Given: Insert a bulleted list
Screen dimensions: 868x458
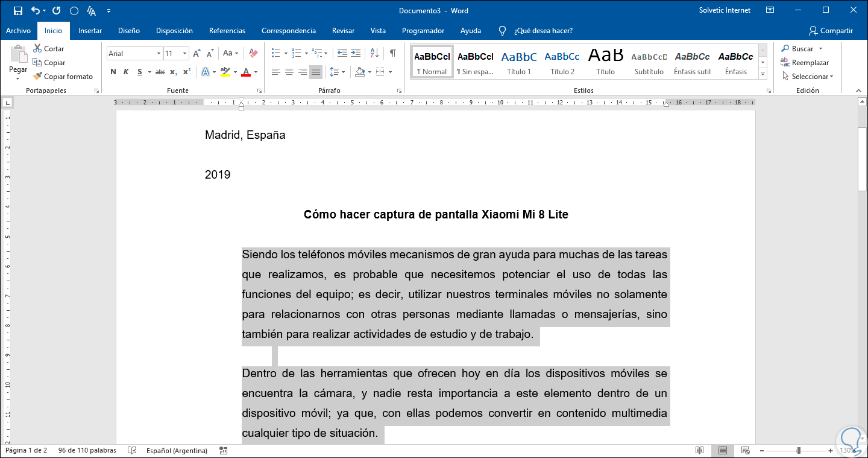Looking at the screenshot, I should click(x=275, y=53).
